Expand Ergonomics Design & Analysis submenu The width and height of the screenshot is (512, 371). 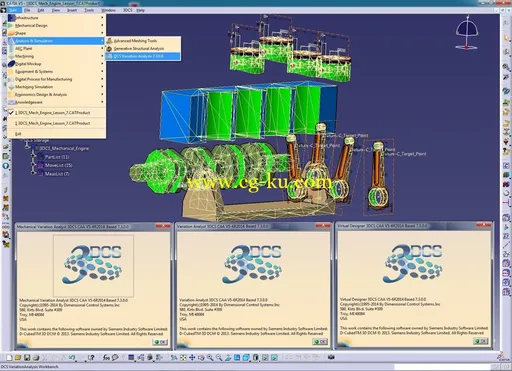56,94
